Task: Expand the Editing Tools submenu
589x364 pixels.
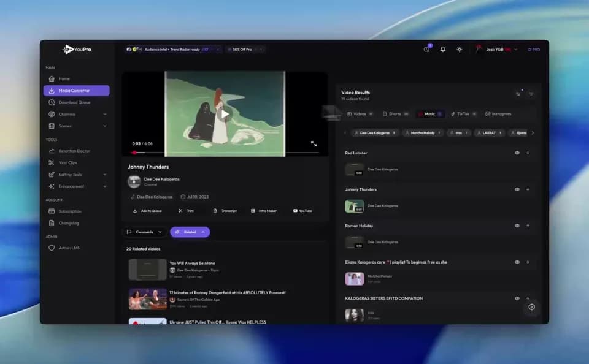Action: (76, 175)
